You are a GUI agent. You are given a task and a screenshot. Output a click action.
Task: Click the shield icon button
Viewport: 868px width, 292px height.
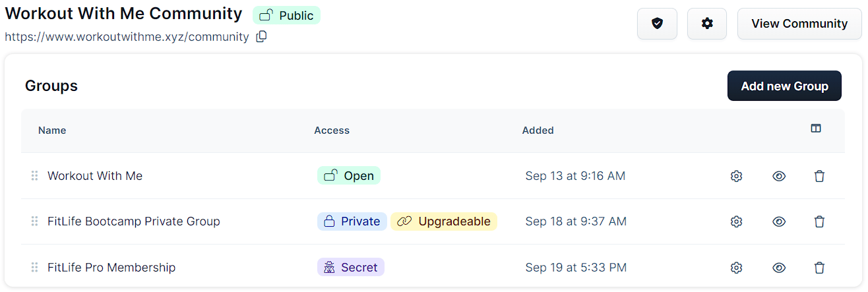657,24
